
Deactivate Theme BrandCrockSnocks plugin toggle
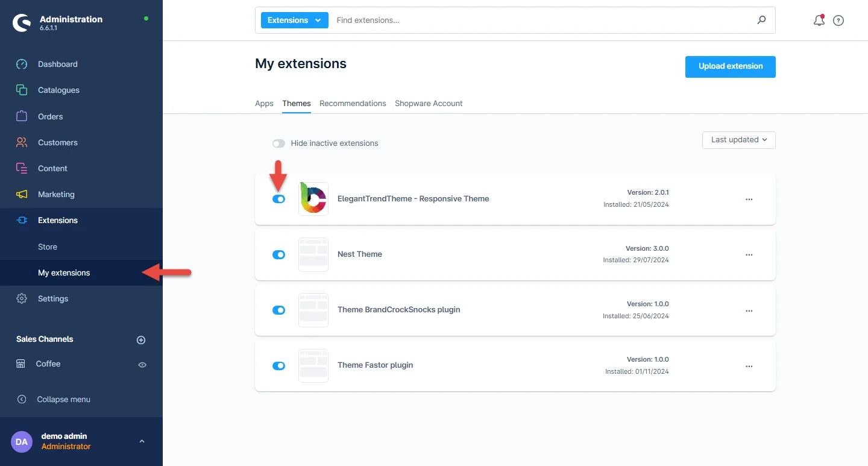[278, 310]
